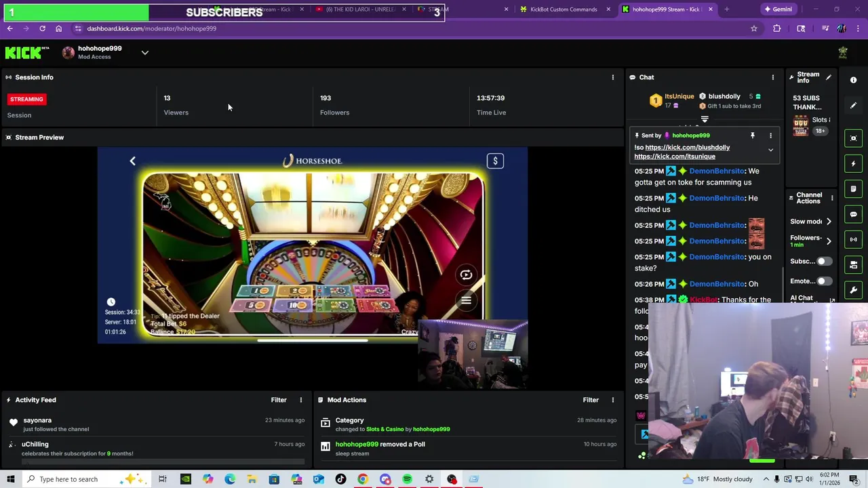The image size is (868, 488).
Task: Expand Followers-only mode options
Action: tap(829, 241)
